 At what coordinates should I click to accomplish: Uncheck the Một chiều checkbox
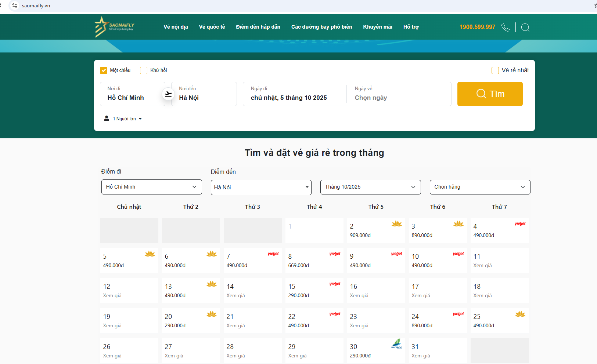click(104, 70)
